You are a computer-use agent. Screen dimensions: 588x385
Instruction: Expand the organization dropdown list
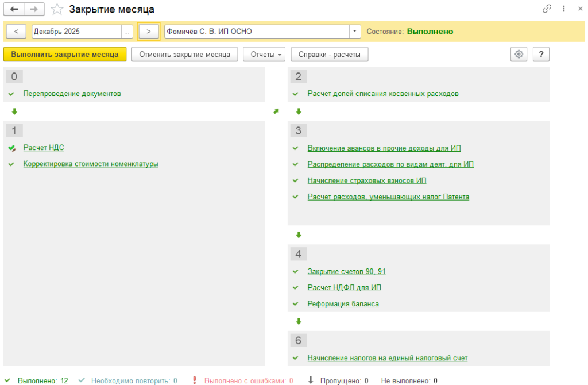(x=355, y=31)
